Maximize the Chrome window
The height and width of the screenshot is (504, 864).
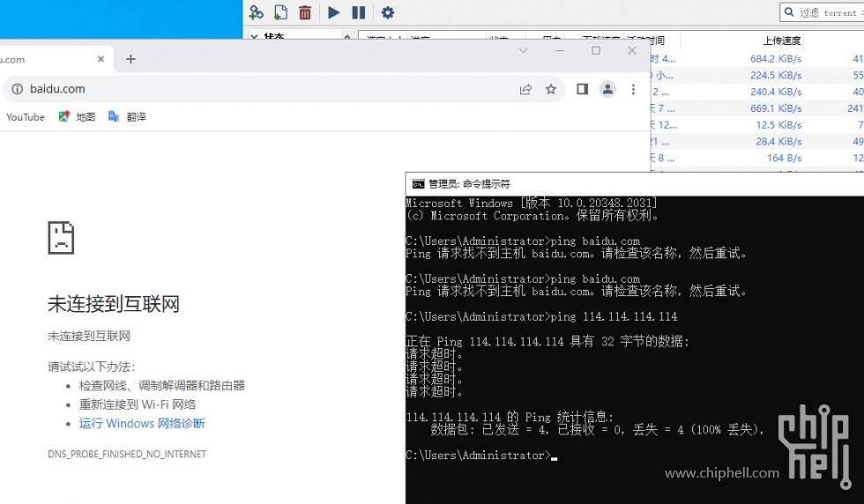point(596,51)
